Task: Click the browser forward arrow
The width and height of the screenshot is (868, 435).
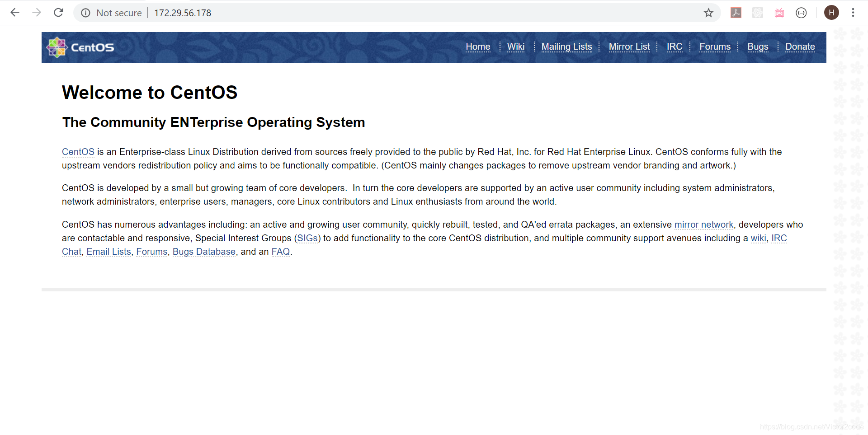Action: pyautogui.click(x=37, y=13)
